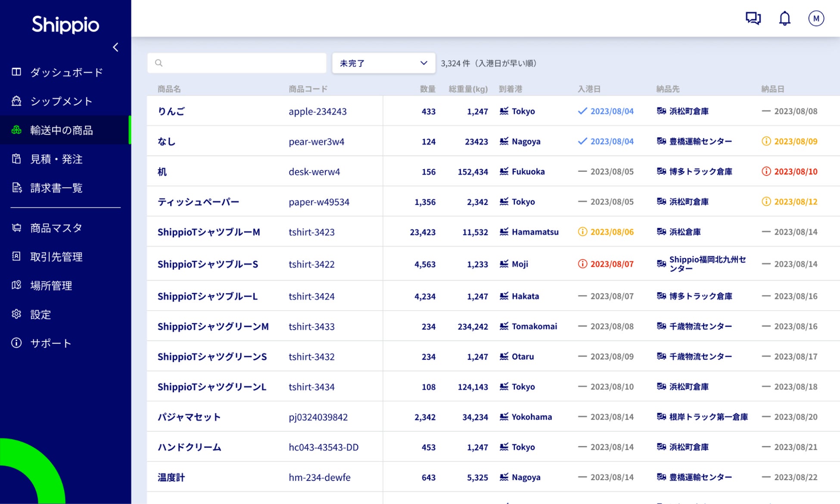Click the red warning icon beside 2023/08/10
This screenshot has height=504, width=840.
tap(766, 171)
